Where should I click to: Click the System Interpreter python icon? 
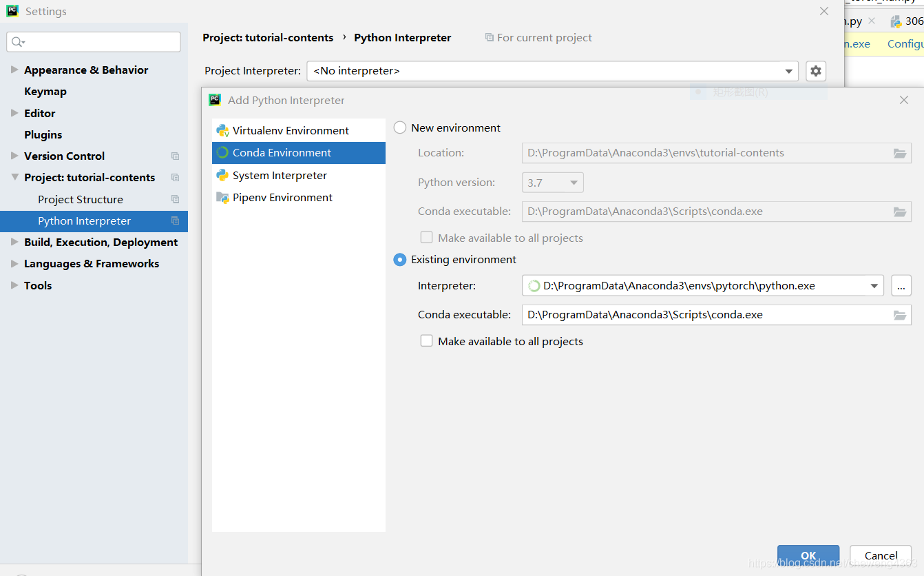[x=222, y=175]
